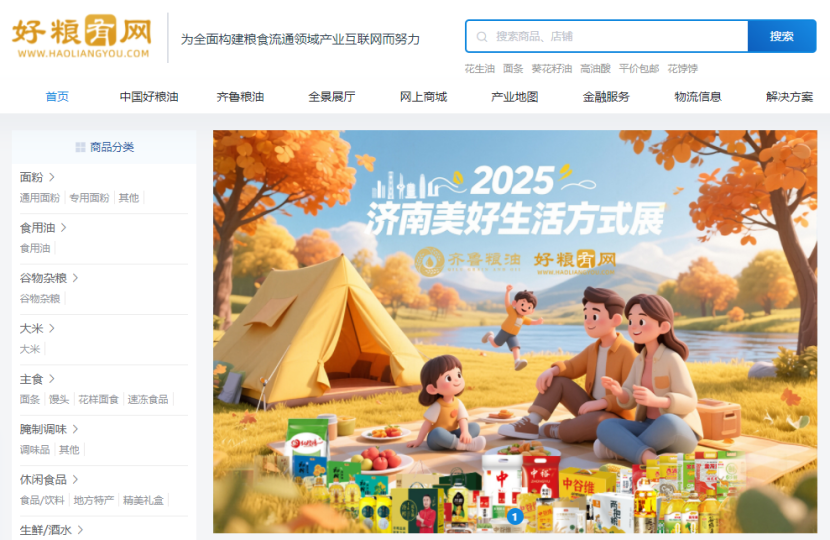
Task: Expand the 食用油 category chevron
Action: click(64, 228)
